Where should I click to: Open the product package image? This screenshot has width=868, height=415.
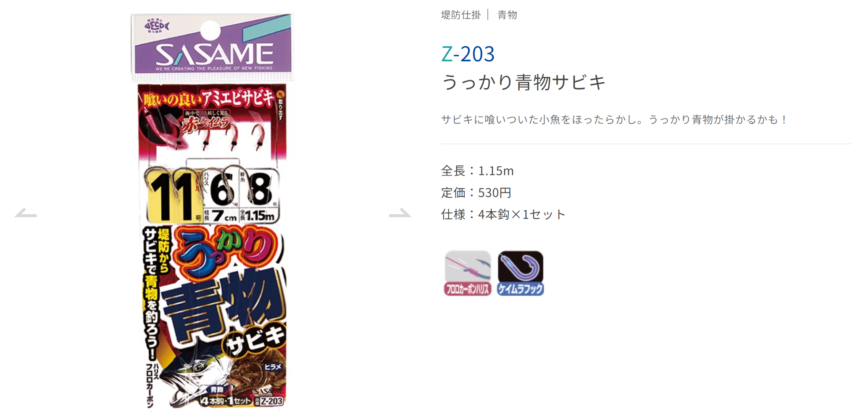click(212, 212)
